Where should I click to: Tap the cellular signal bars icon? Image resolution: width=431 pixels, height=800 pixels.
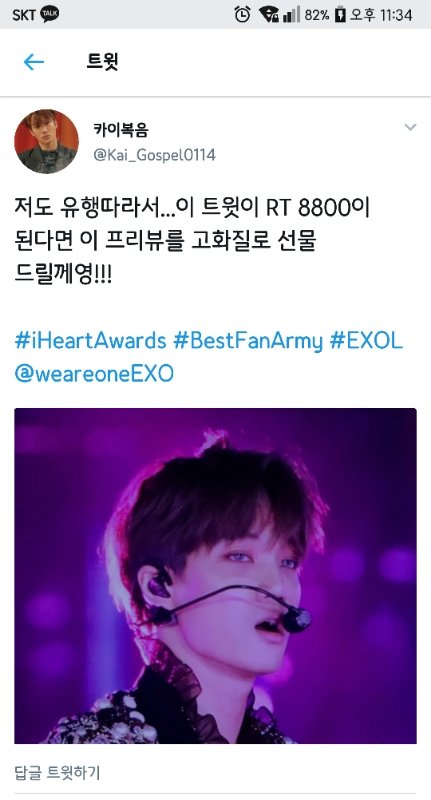tap(291, 15)
